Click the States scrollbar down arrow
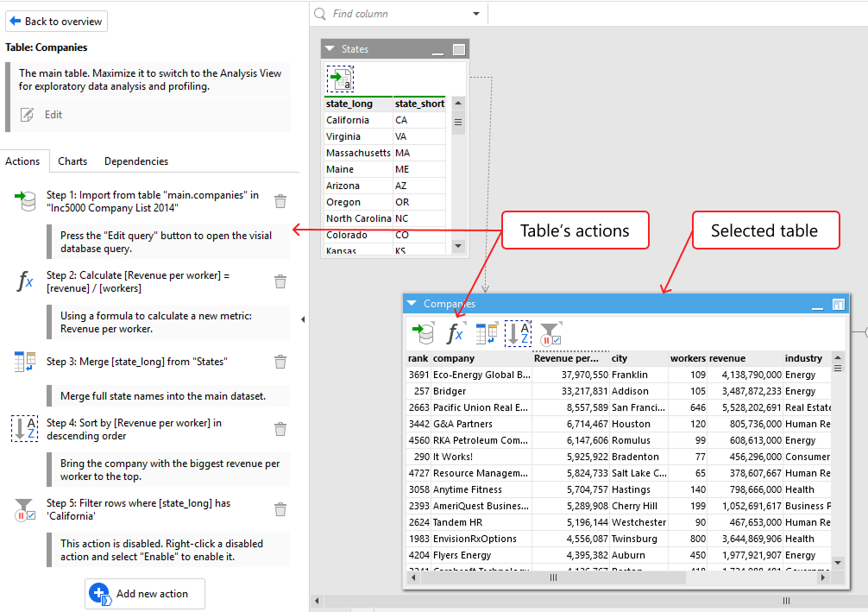This screenshot has width=868, height=612. pos(458,245)
